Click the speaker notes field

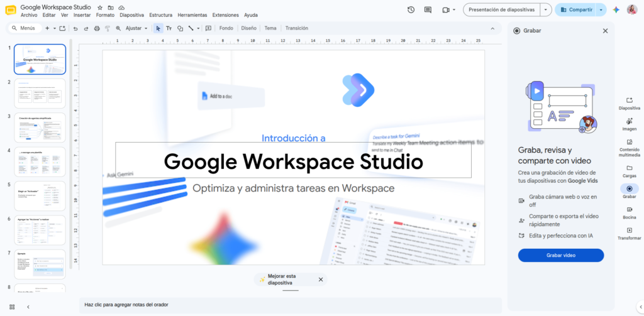click(291, 305)
